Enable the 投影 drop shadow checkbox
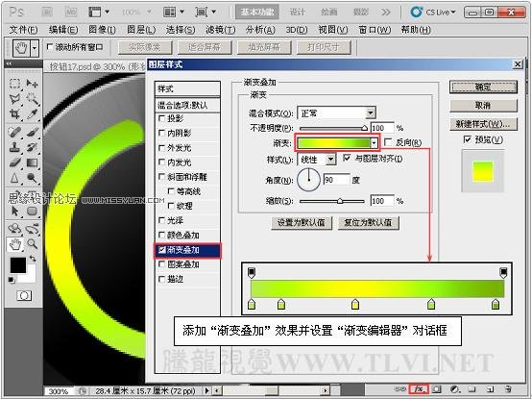The height and width of the screenshot is (399, 532). 162,118
